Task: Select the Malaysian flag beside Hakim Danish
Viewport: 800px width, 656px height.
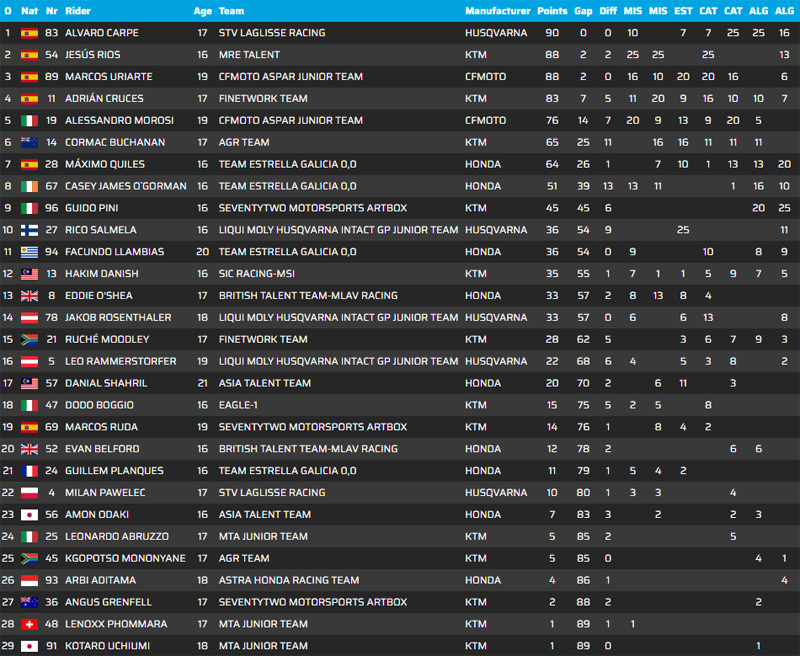Action: pyautogui.click(x=29, y=274)
